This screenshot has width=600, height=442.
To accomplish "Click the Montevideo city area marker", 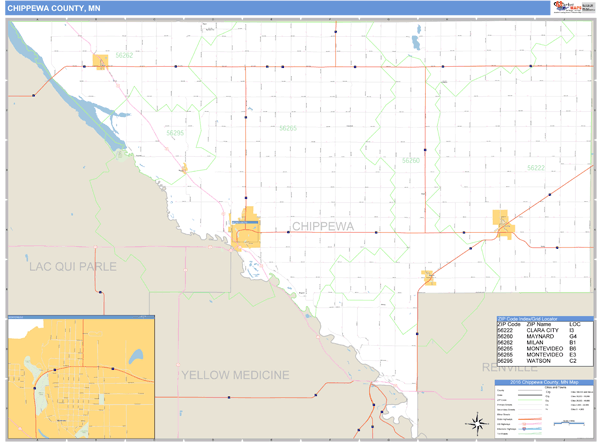I will (245, 229).
